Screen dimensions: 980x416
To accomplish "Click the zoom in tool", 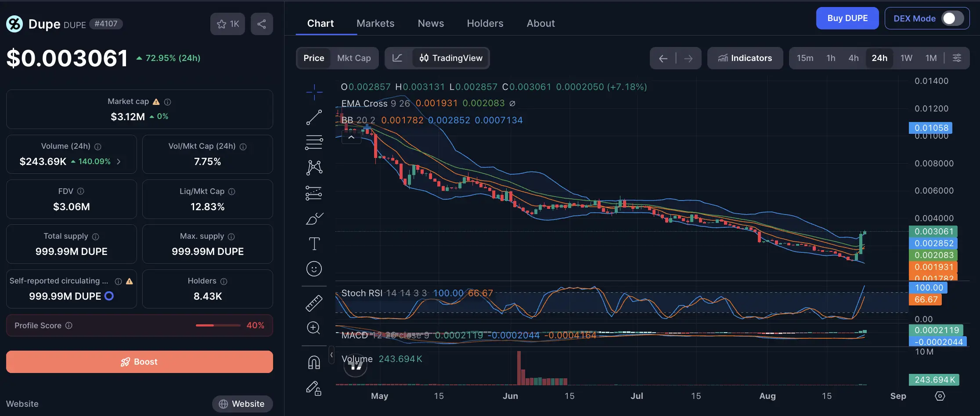I will [x=313, y=328].
